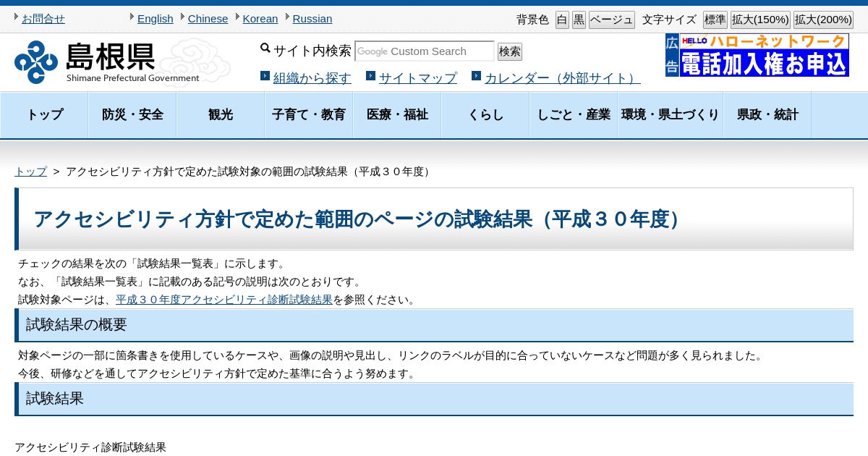Open 平成３０年度アクセシビリティ診断試験結果 link

tap(224, 300)
